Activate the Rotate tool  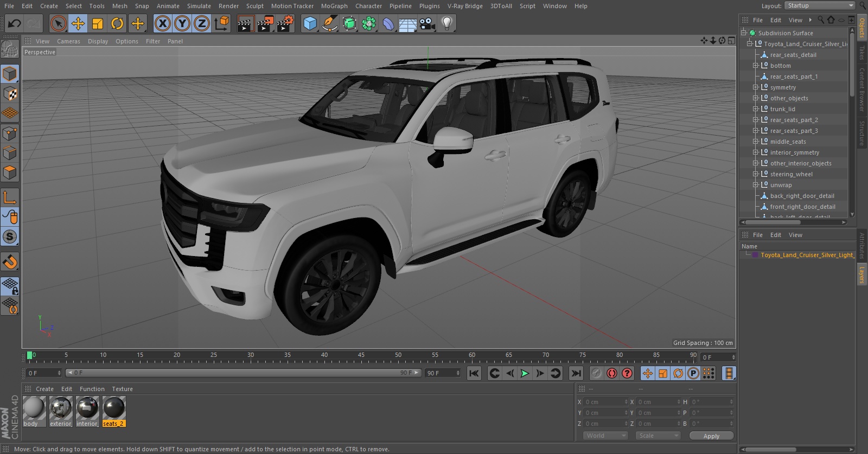117,23
